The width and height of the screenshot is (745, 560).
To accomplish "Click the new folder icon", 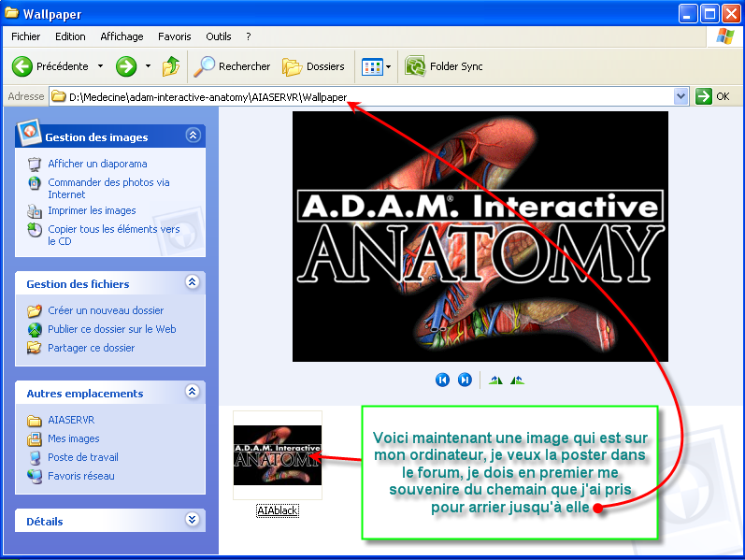I will (35, 311).
